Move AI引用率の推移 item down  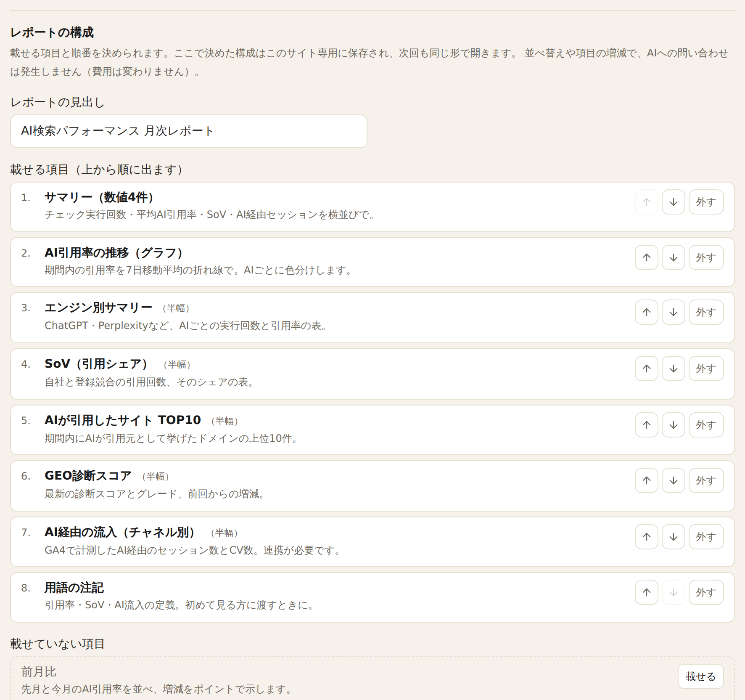tap(674, 257)
